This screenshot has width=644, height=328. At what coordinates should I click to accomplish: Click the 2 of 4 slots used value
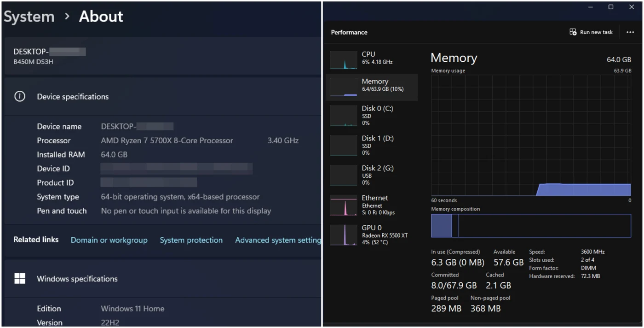(x=588, y=260)
